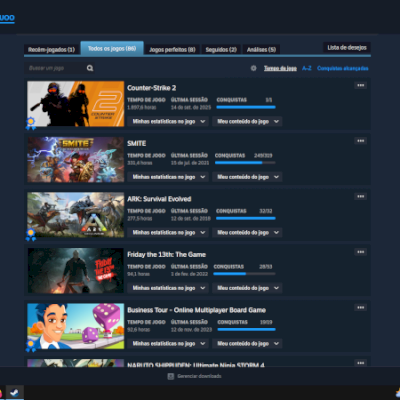Open the three-dot menu for NARUTO SHIPPUDEN row
The width and height of the screenshot is (400, 400).
[361, 363]
